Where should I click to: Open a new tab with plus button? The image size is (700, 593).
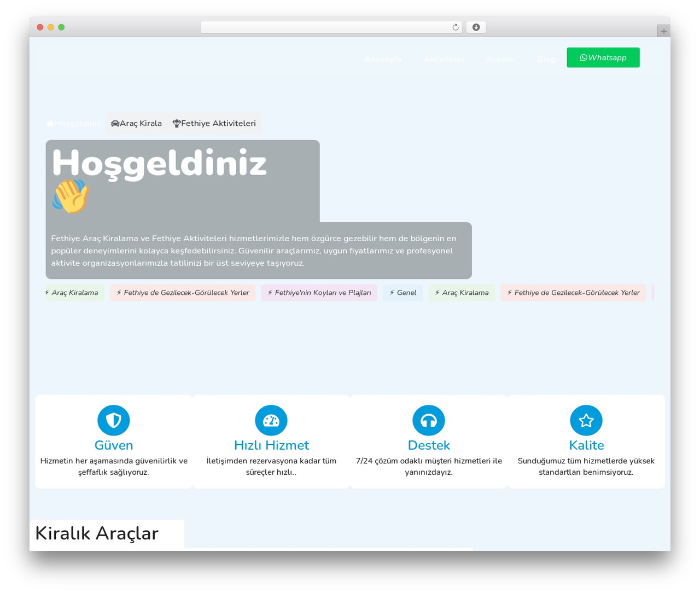point(664,31)
